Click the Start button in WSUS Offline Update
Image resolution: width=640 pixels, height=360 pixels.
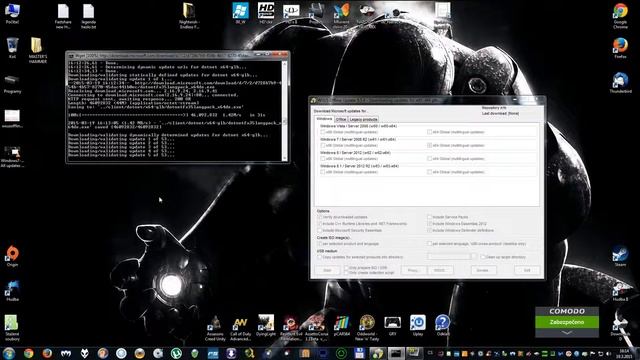coord(327,270)
